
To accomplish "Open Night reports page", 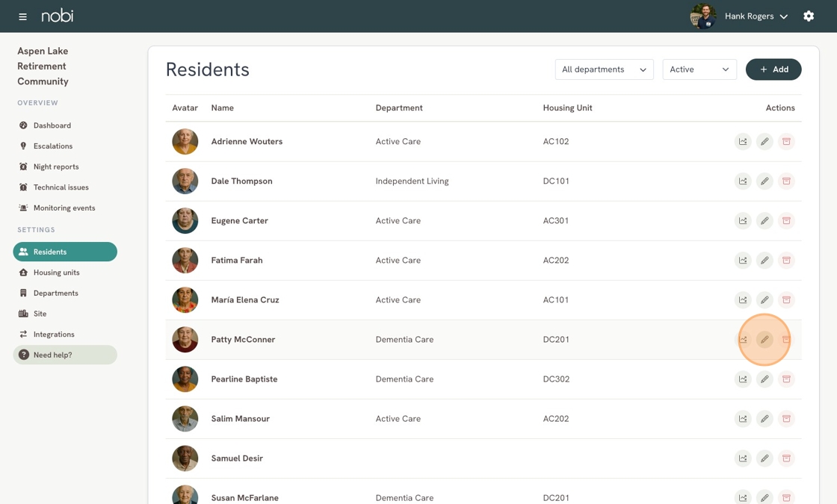I will tap(55, 167).
